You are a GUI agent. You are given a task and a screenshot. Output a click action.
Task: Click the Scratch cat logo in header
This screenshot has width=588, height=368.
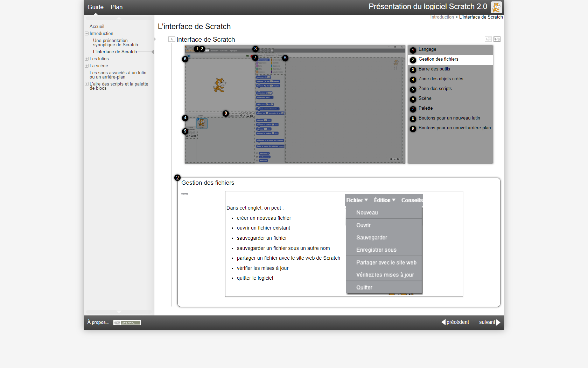click(x=496, y=7)
